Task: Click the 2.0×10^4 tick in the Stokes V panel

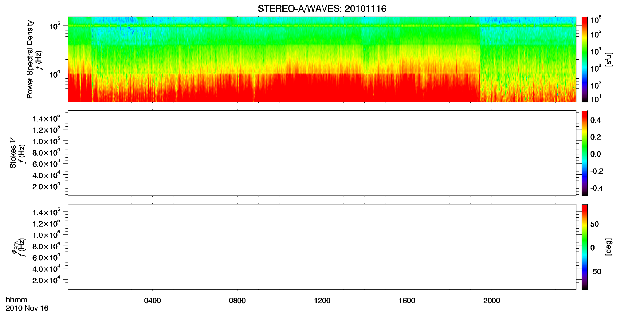Action: (x=46, y=186)
